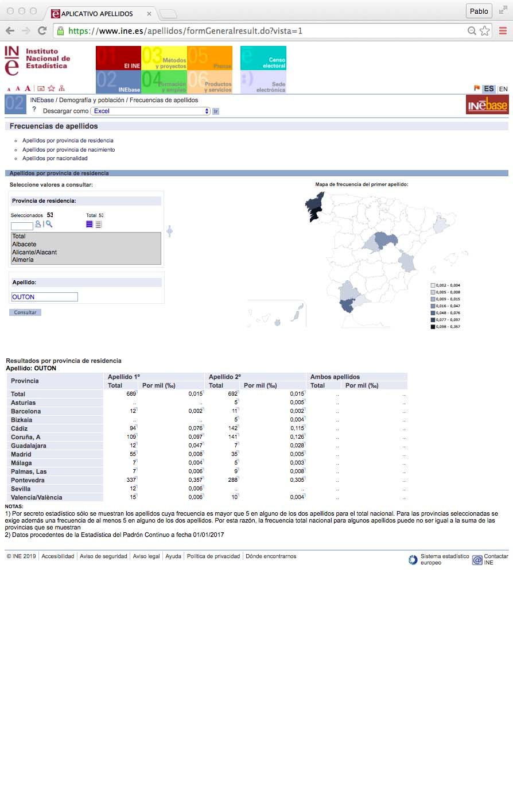Click the select-all provinces list icon

point(90,225)
